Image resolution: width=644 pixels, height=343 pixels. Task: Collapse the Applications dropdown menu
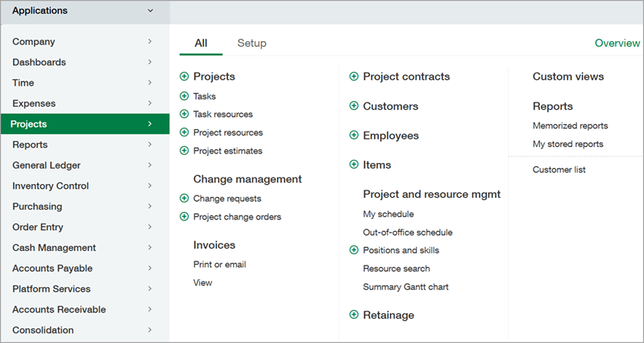point(150,11)
